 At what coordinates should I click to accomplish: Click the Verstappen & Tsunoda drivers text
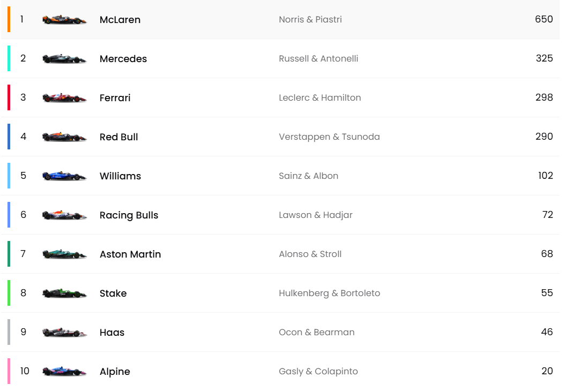pos(329,137)
